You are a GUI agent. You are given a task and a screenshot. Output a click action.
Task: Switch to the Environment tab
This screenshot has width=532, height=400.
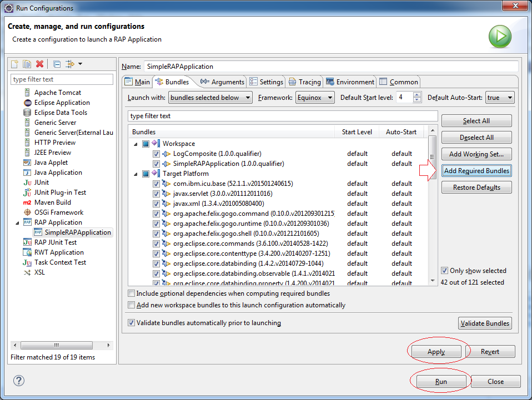click(x=350, y=82)
